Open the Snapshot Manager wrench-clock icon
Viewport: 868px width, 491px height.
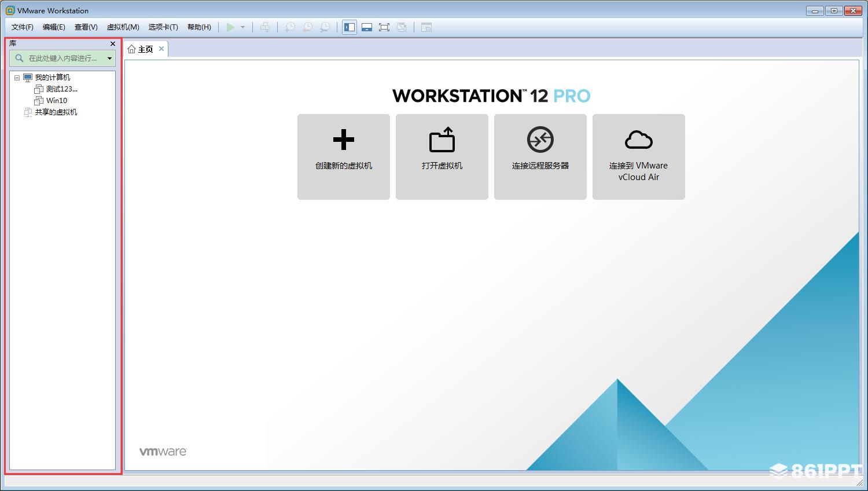(326, 27)
